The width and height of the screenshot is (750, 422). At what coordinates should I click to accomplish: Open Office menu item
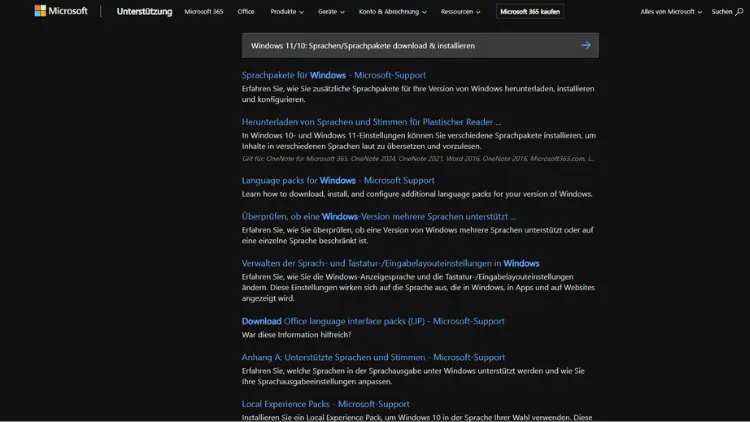[x=246, y=11]
